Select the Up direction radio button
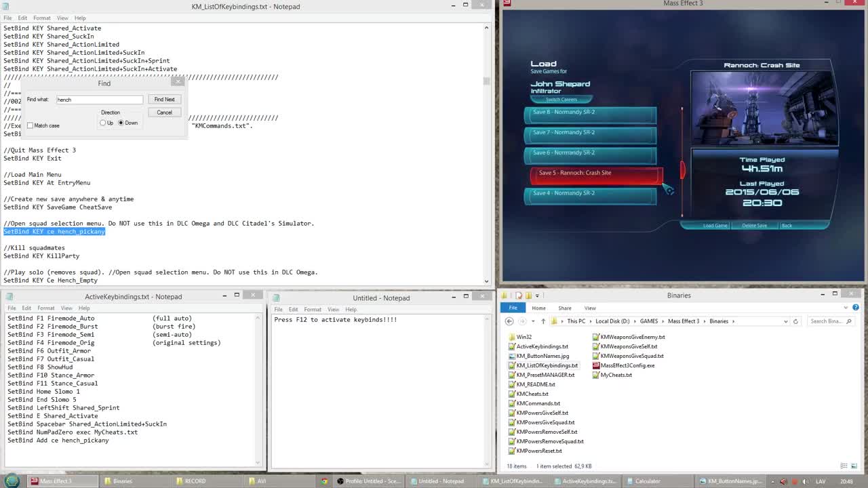868x488 pixels. [103, 123]
